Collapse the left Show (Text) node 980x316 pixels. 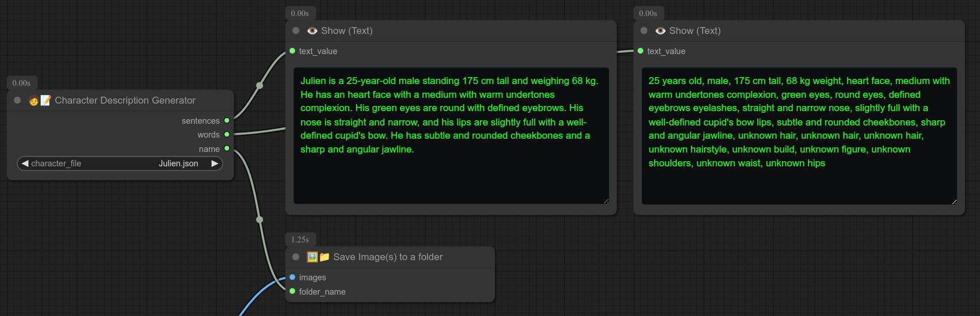point(296,31)
